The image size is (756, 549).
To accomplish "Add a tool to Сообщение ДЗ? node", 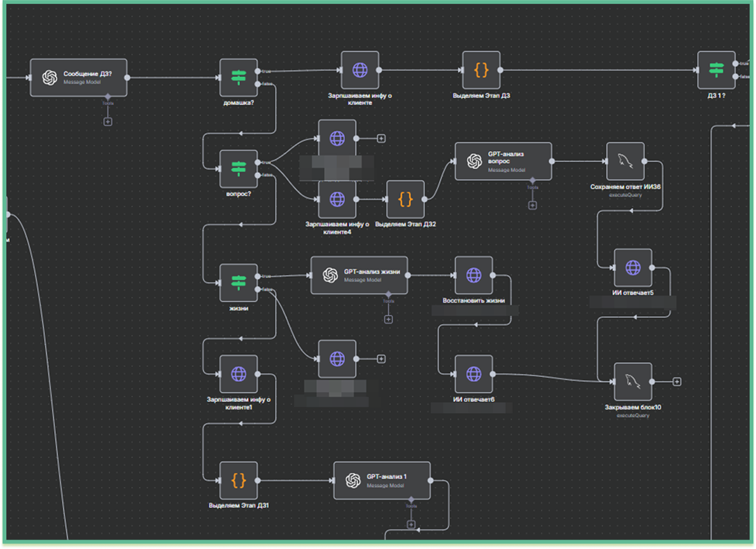I will click(x=108, y=121).
